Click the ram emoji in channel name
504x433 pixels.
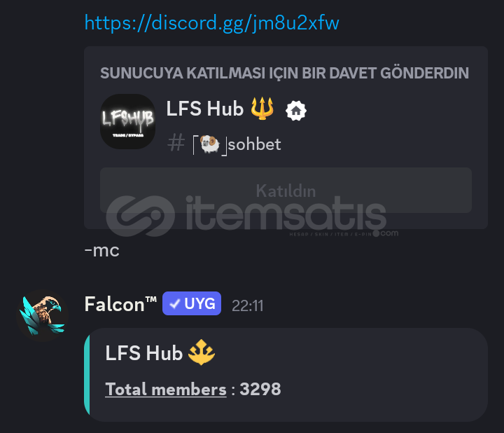click(210, 144)
